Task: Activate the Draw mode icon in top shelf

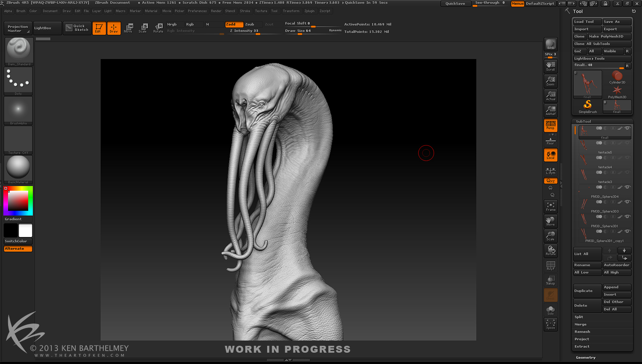Action: (x=114, y=28)
